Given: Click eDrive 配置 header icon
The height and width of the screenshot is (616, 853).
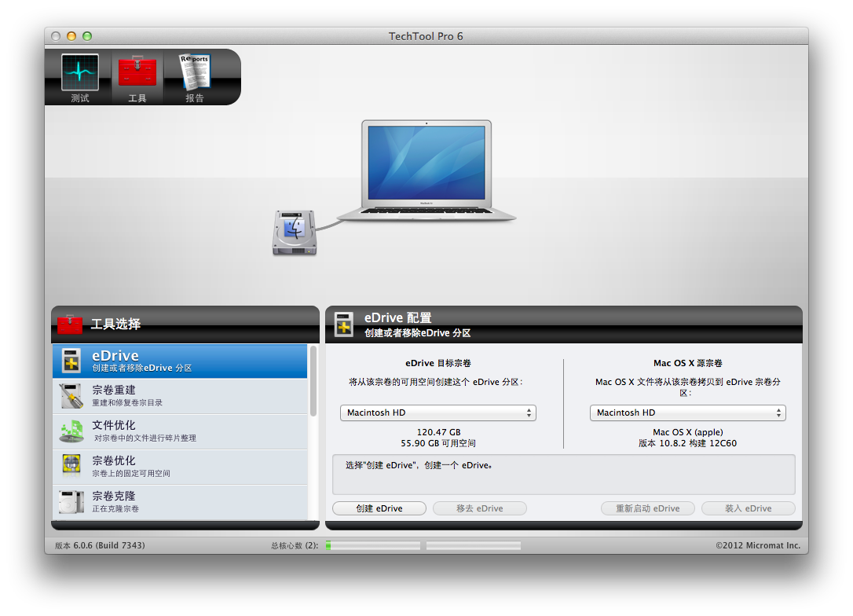Looking at the screenshot, I should (x=344, y=324).
